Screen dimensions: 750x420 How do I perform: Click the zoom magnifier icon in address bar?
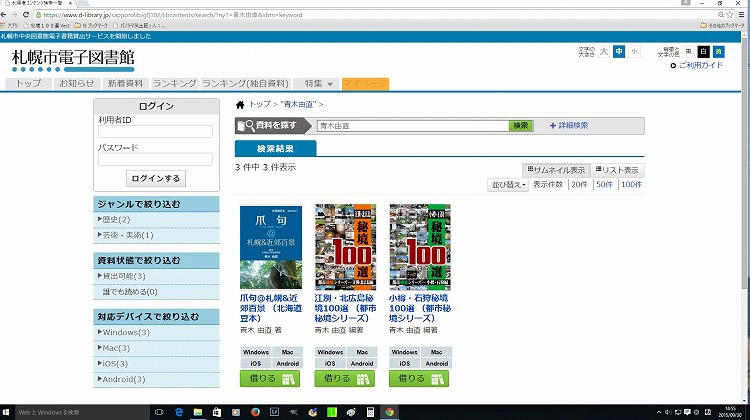pos(721,15)
